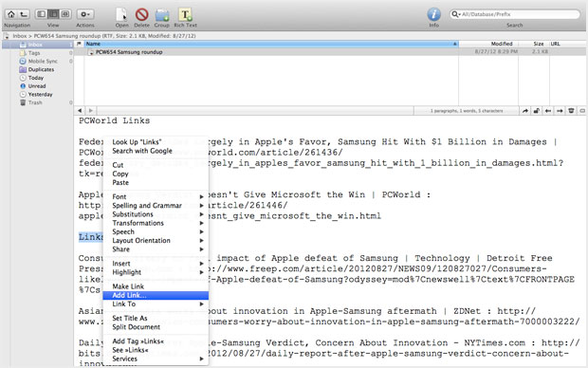Open the path bar document icon menu
The image size is (588, 368).
click(x=7, y=36)
